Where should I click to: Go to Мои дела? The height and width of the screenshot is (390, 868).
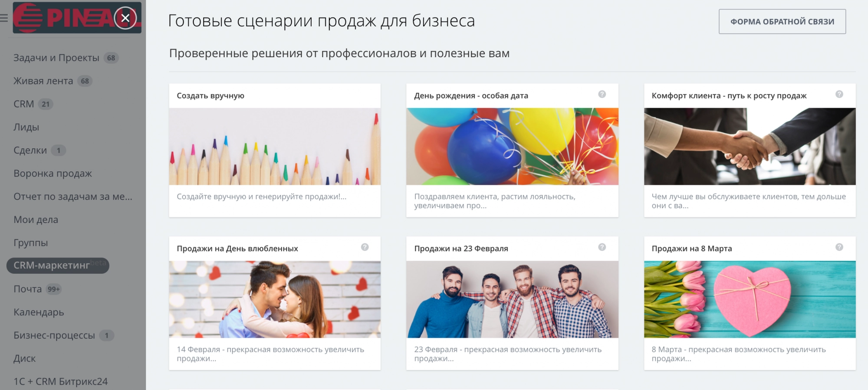tap(36, 220)
